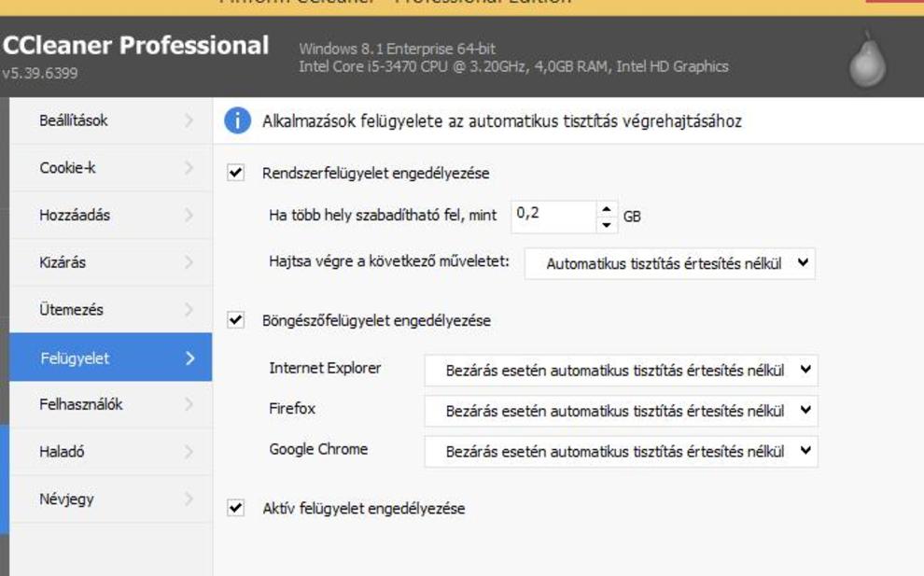Expand the Internet Explorer action dropdown
Screen dimensions: 924x576
[x=621, y=370]
